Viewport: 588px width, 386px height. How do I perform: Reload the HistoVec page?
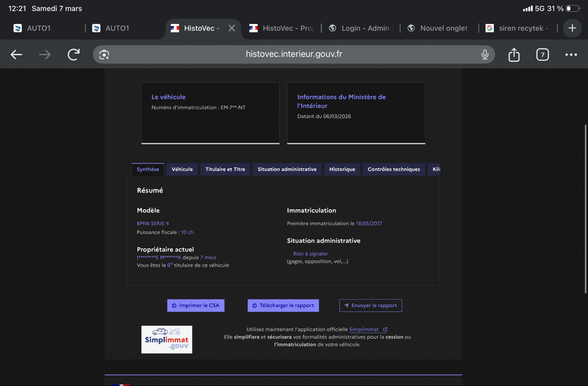tap(73, 54)
